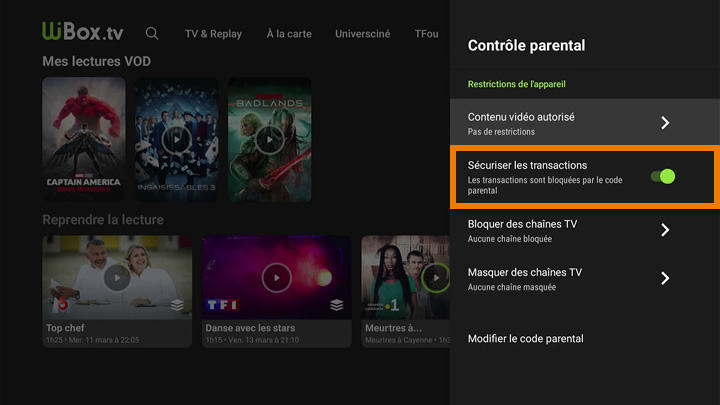Go to Universciné section
This screenshot has height=405, width=720.
(x=363, y=34)
